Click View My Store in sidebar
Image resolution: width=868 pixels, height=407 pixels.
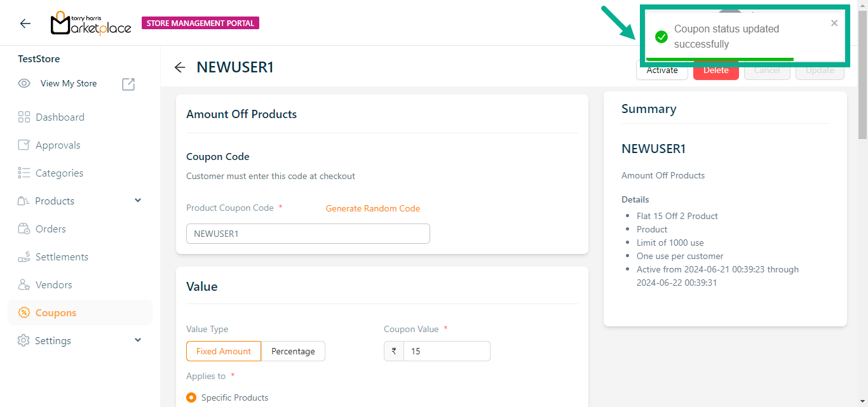(x=69, y=83)
